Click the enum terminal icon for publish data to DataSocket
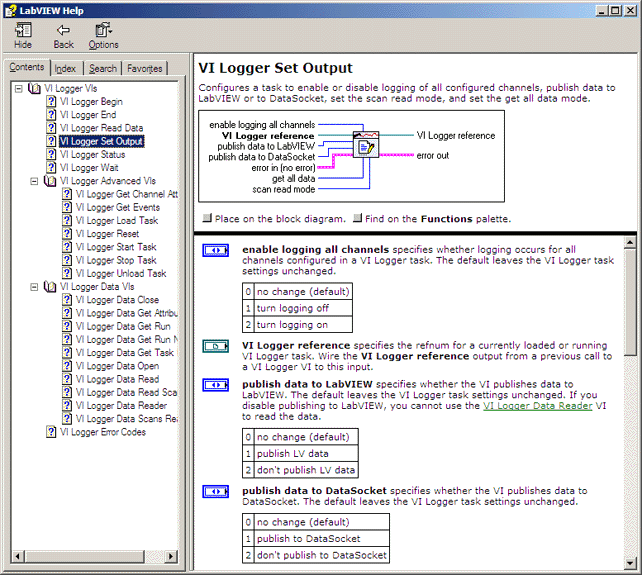Viewport: 642px width, 575px height. tap(216, 491)
